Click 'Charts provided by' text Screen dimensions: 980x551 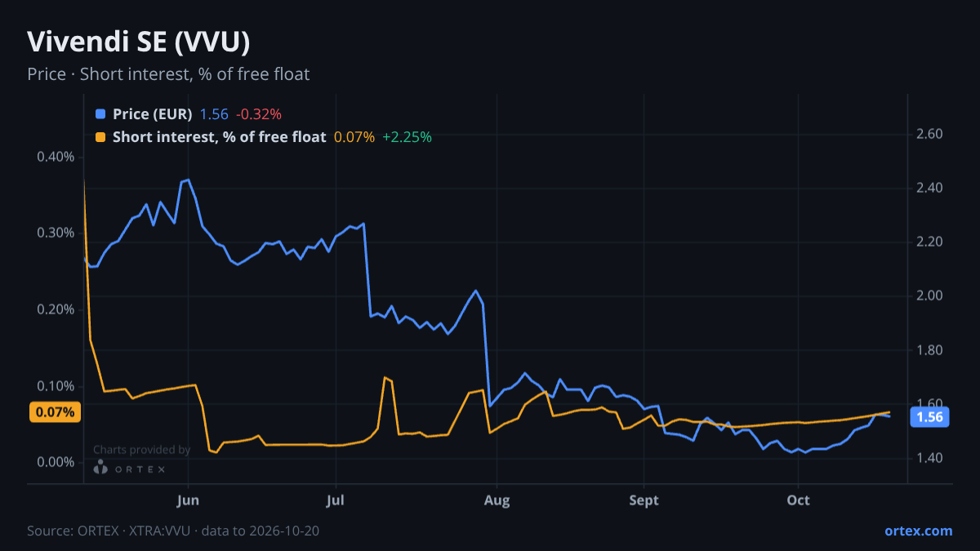coord(141,450)
